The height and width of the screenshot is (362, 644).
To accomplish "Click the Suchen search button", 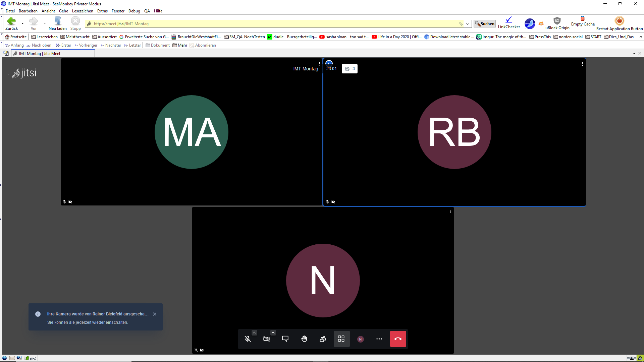I will pyautogui.click(x=485, y=24).
